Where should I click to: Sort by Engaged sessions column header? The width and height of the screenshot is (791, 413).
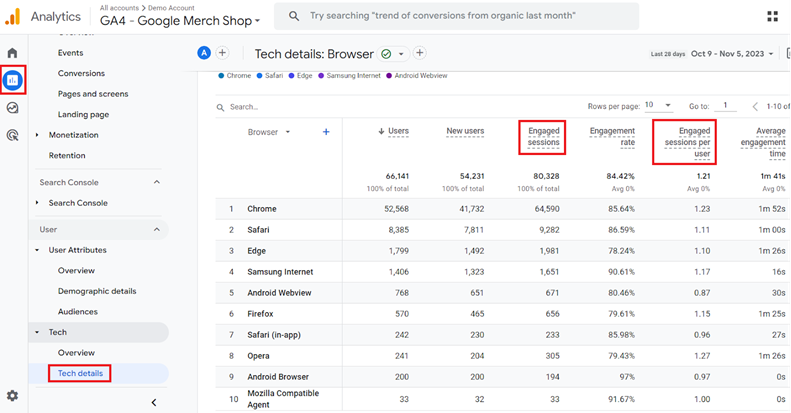pyautogui.click(x=544, y=137)
